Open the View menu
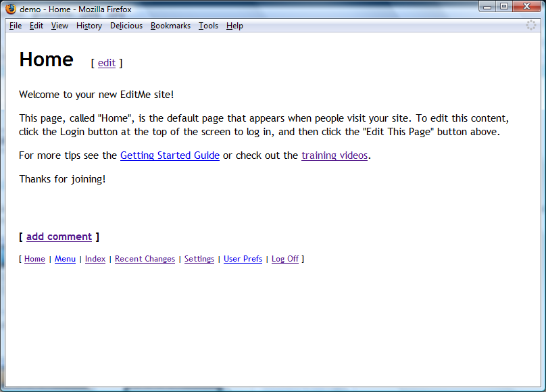This screenshot has width=546, height=392. (59, 26)
